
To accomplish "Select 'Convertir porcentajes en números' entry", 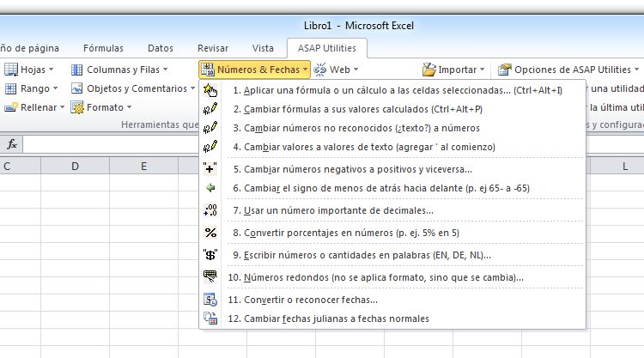I will (x=392, y=233).
